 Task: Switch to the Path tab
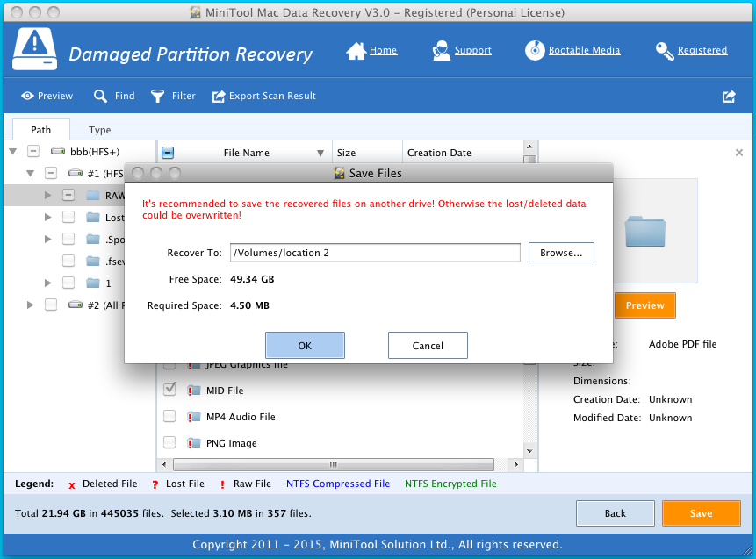(x=41, y=130)
